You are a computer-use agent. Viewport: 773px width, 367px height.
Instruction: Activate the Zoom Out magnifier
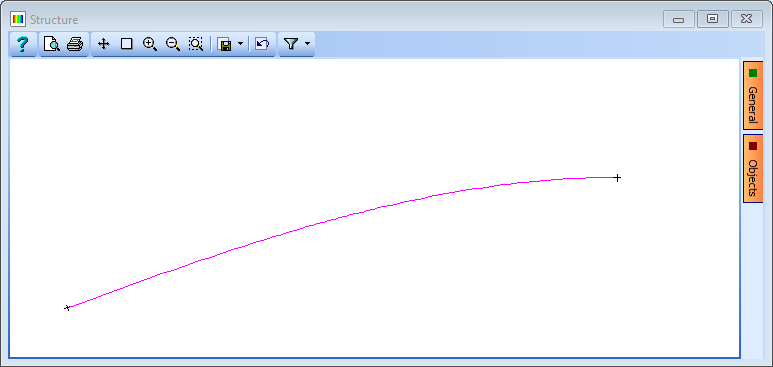point(173,44)
